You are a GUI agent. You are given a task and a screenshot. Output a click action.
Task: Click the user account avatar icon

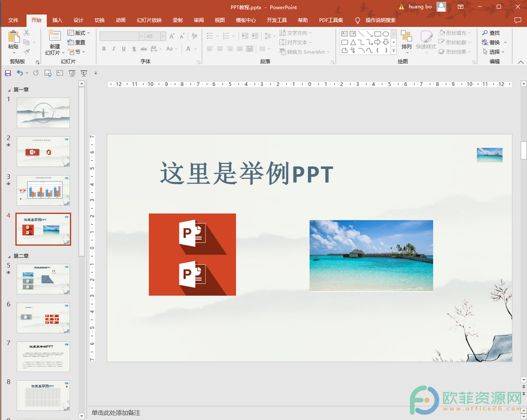442,6
